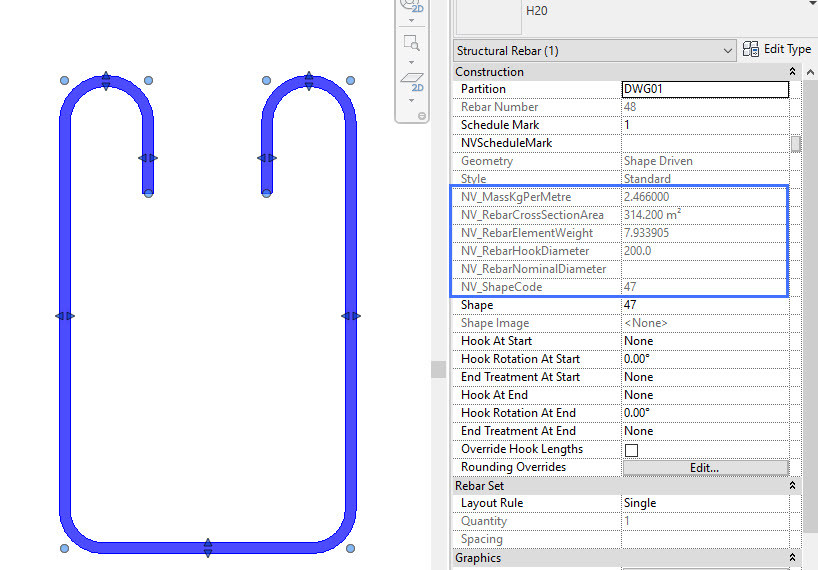818x570 pixels.
Task: Expand the steering wheel options arrow
Action: pyautogui.click(x=412, y=21)
